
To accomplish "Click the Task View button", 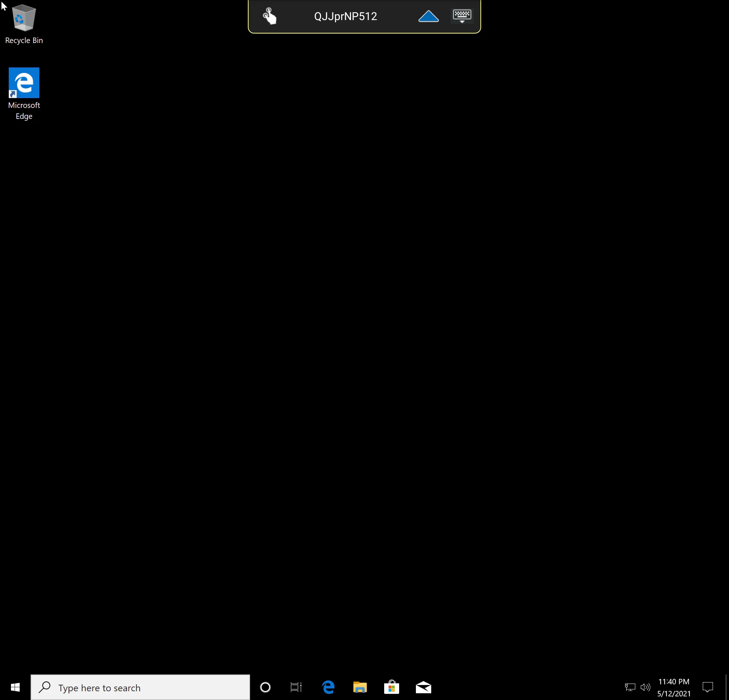I will (x=297, y=687).
